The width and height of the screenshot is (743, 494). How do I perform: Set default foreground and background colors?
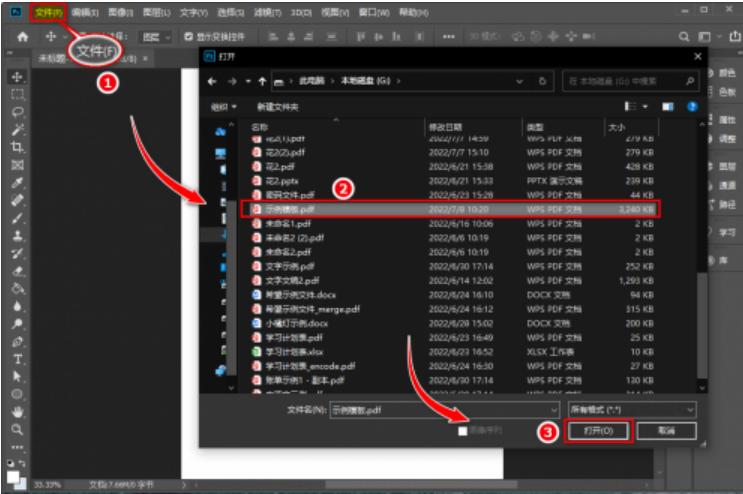11,463
